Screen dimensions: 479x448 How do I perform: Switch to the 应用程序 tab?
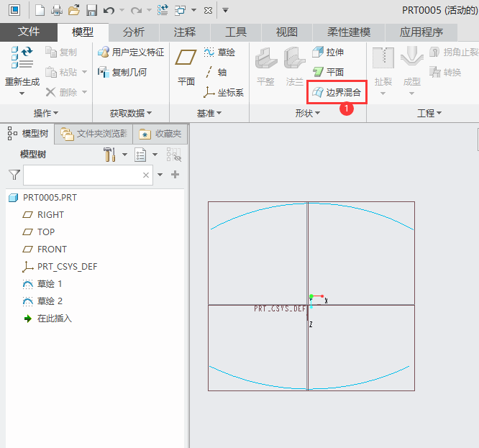(421, 32)
